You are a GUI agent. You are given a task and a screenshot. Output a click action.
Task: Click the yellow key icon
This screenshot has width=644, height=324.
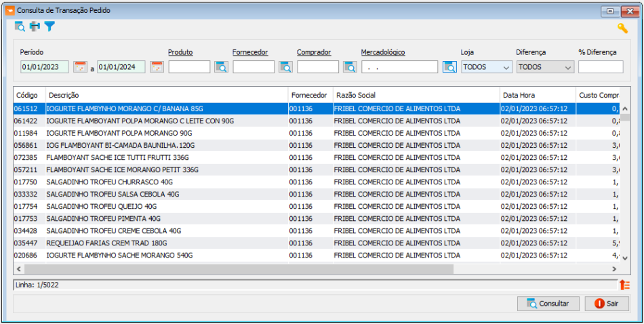[x=622, y=28]
